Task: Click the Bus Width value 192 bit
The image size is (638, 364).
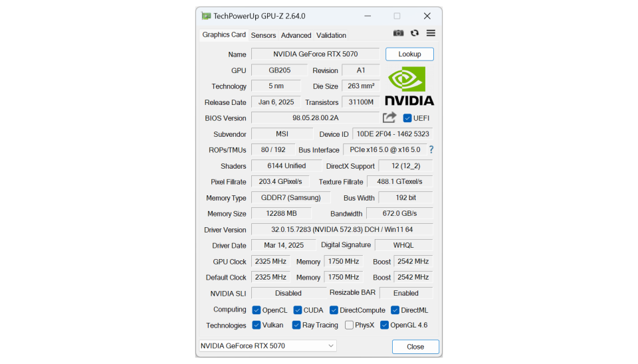Action: 405,198
